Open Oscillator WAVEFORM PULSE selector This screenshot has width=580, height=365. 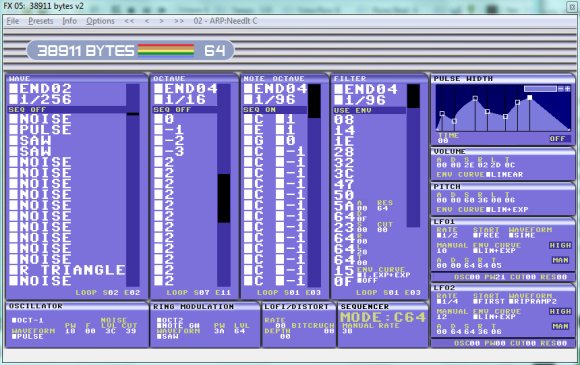[27, 337]
